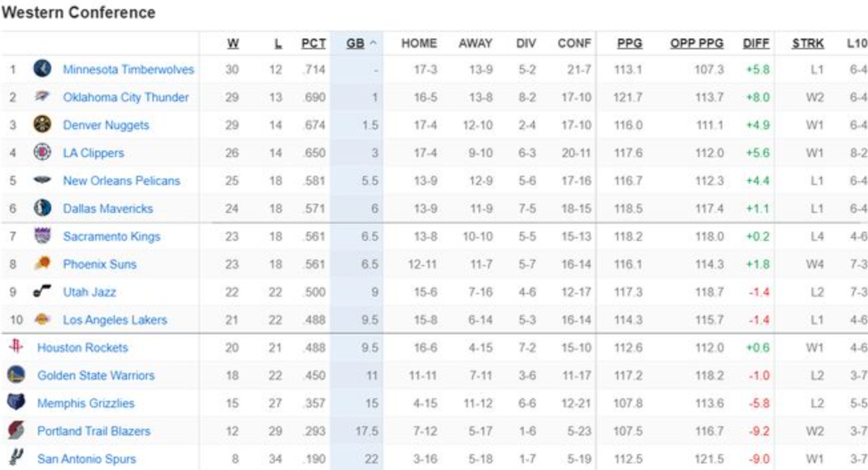Sort standings by W column
Viewport: 868px width, 470px height.
[232, 44]
